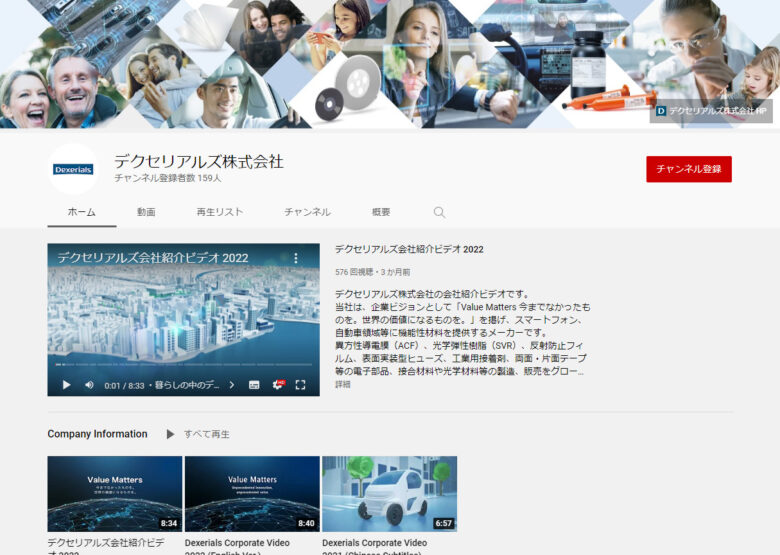Select the ホーム tab

point(82,212)
